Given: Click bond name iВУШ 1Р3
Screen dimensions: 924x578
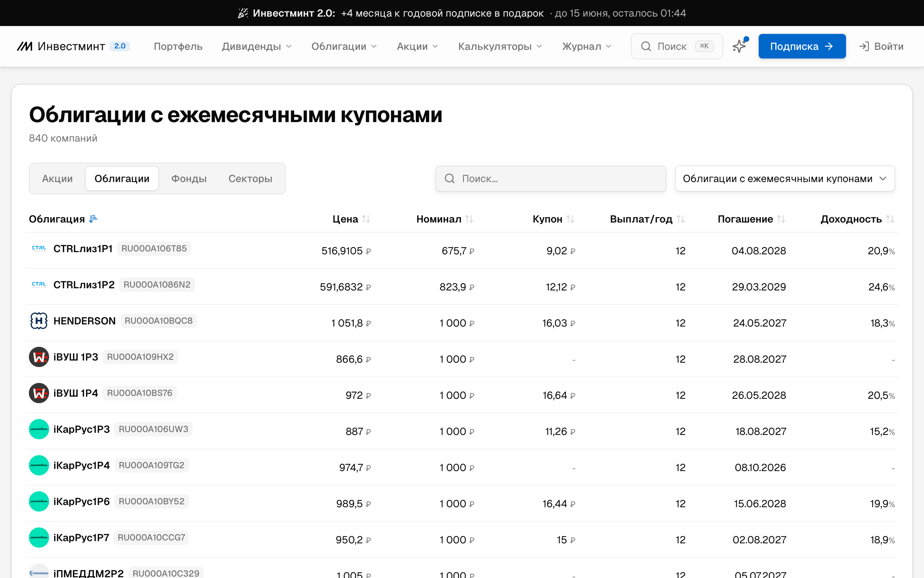Looking at the screenshot, I should 75,357.
